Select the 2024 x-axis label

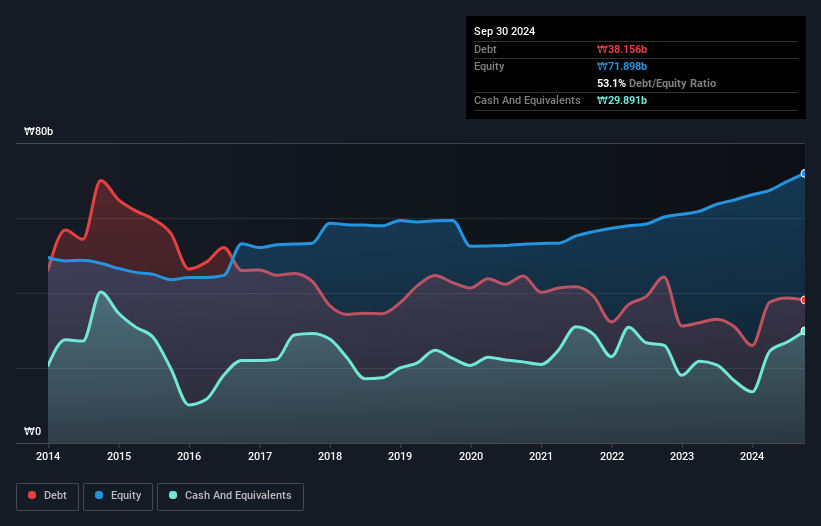tap(752, 456)
